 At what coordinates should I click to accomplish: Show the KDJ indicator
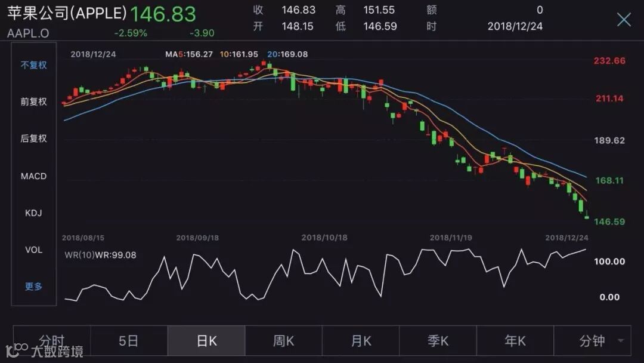pyautogui.click(x=33, y=213)
